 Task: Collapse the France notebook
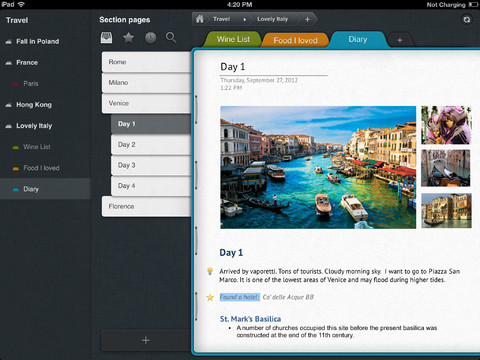(x=9, y=63)
